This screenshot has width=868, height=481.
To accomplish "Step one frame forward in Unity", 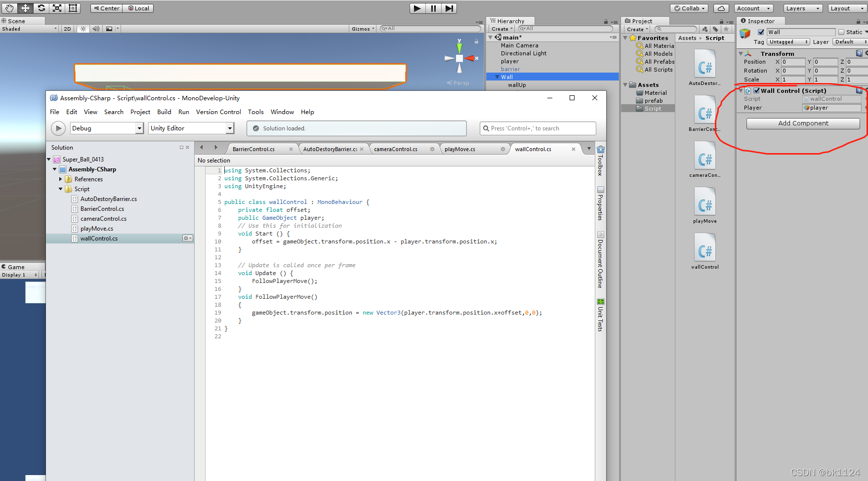I will (x=449, y=8).
